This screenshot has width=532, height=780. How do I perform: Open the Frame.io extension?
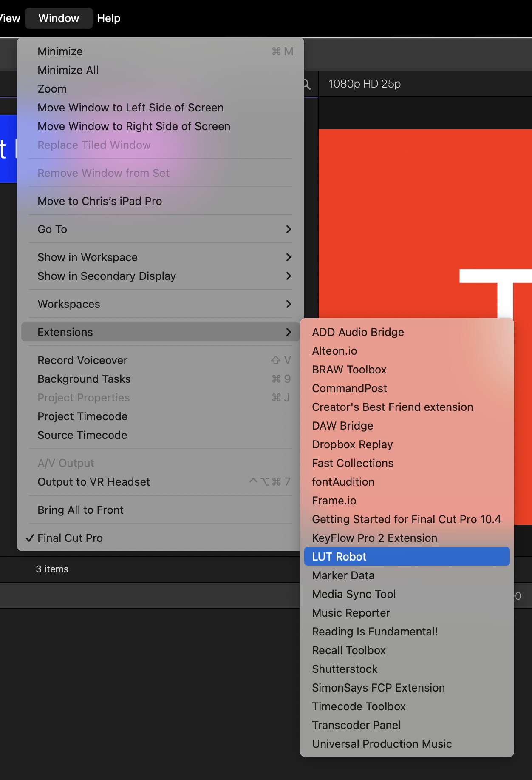click(334, 501)
